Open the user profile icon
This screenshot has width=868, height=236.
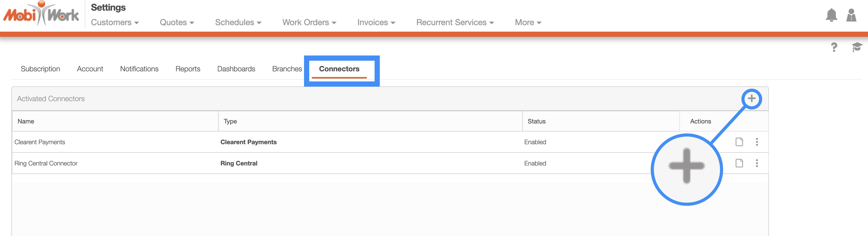tap(851, 15)
